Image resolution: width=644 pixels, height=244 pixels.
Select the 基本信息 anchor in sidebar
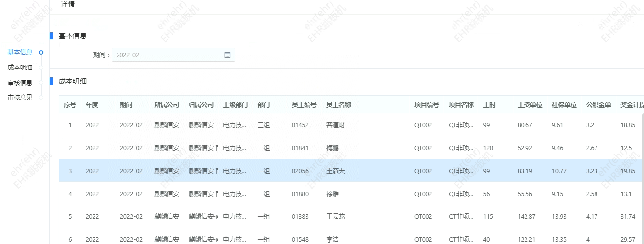(x=20, y=53)
